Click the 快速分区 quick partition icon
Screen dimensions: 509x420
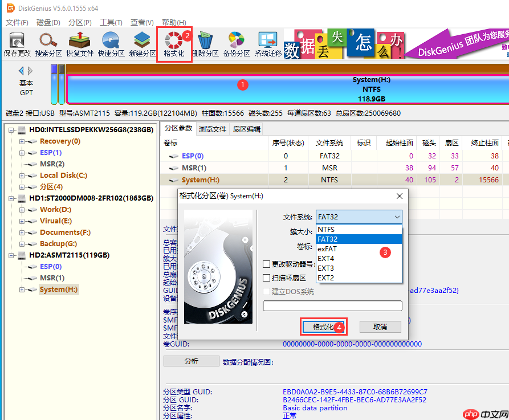pos(111,43)
